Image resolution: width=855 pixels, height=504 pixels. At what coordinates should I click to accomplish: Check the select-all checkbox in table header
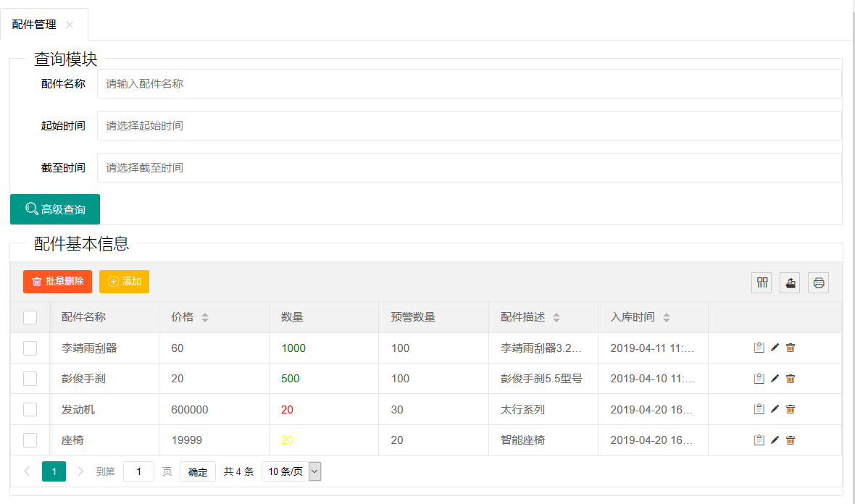(30, 317)
